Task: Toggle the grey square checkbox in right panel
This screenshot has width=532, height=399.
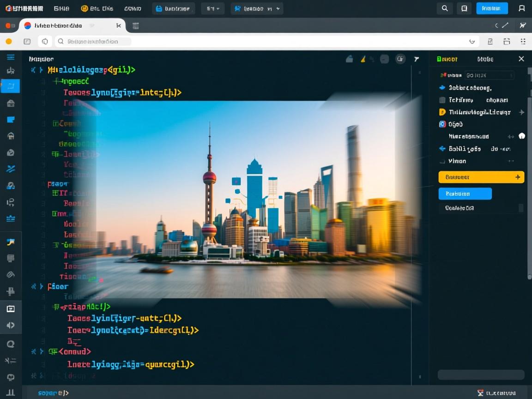Action: tap(442, 100)
